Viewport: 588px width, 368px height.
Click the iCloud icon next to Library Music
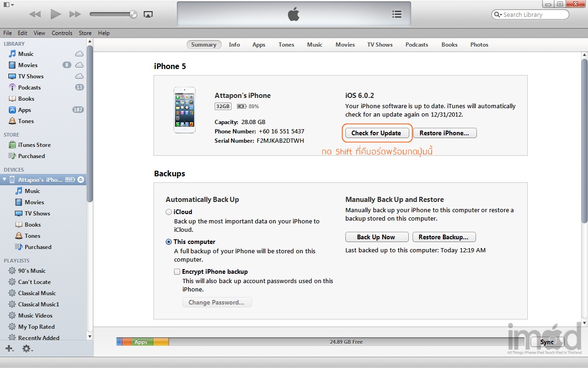tap(79, 54)
